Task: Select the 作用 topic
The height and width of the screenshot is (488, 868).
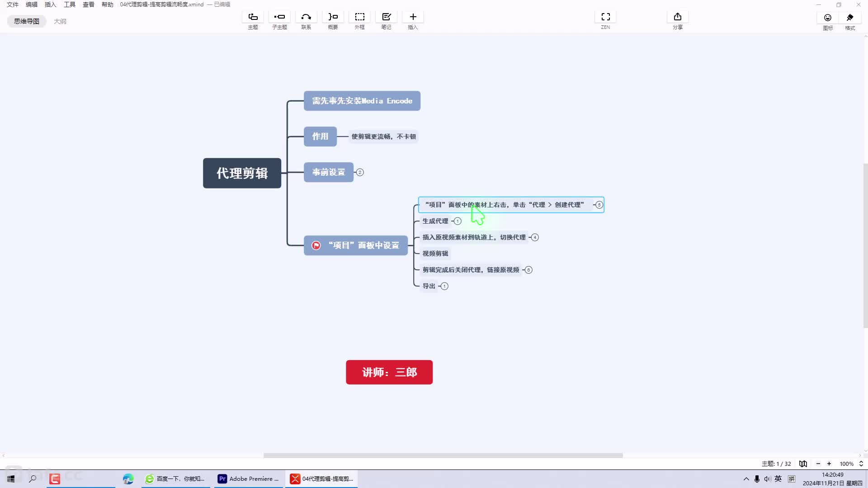Action: tap(320, 136)
